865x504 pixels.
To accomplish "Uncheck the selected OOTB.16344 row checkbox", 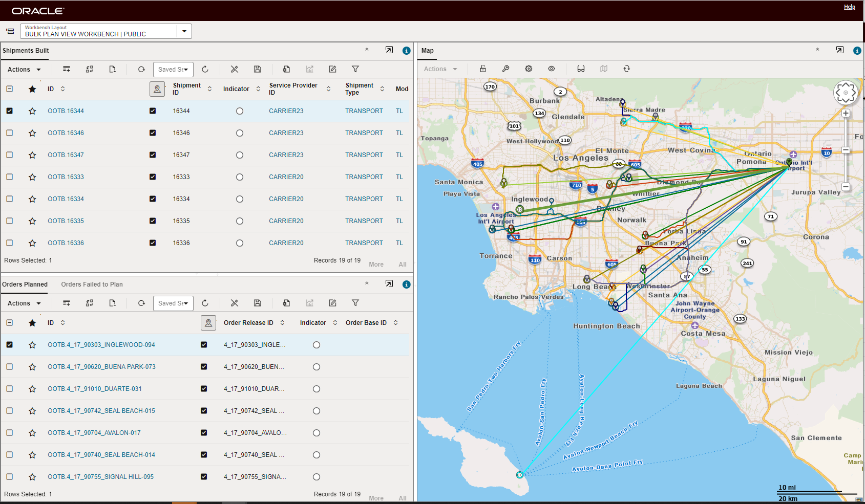I will (10, 111).
